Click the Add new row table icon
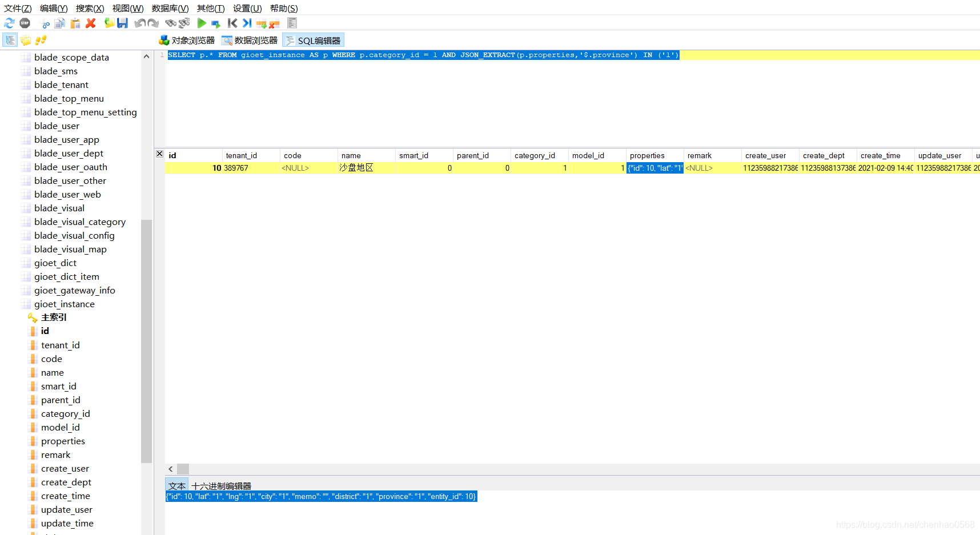980x535 pixels. [261, 23]
